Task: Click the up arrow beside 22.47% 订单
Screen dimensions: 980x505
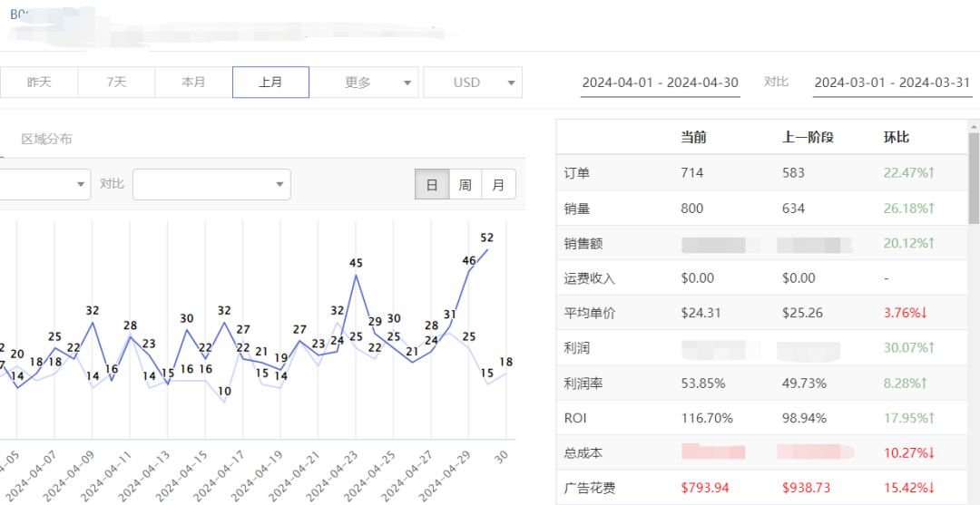Action: click(930, 173)
